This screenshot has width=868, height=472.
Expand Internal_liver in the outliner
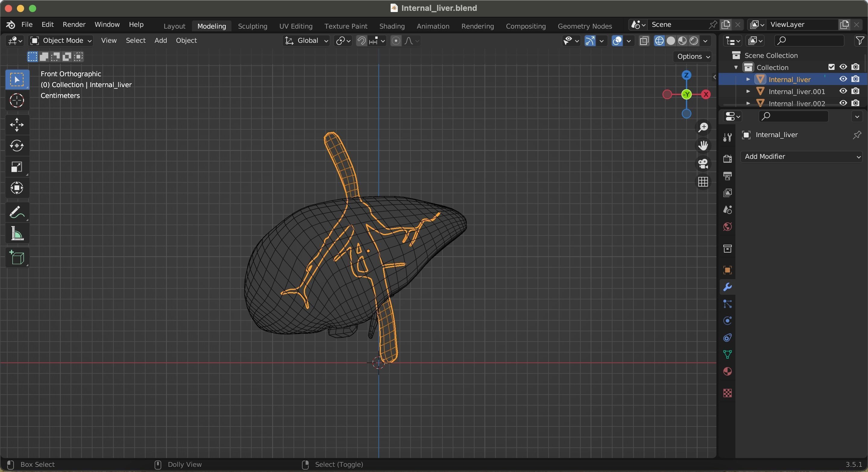[x=748, y=79]
